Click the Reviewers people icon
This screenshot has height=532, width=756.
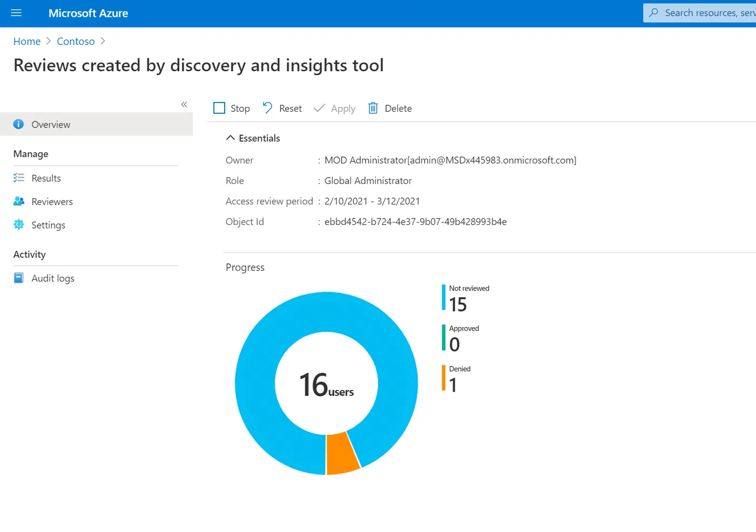coord(19,201)
